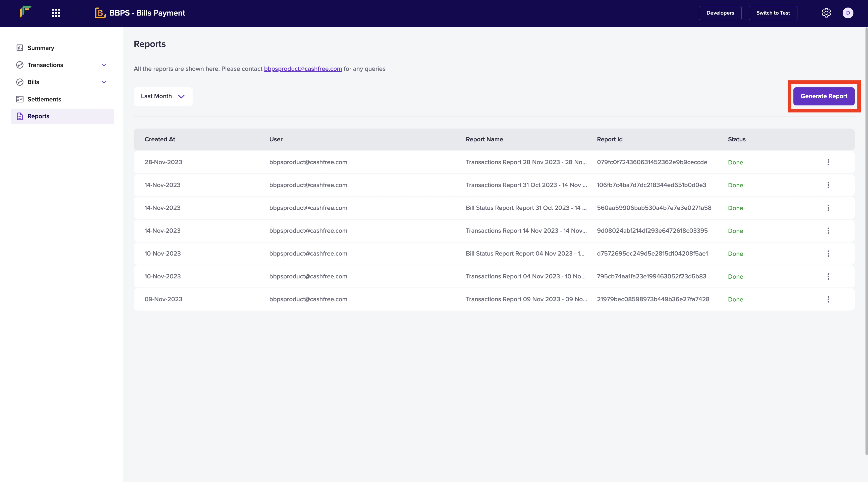Open kebab menu for report 9d08024abf
The width and height of the screenshot is (868, 482).
click(x=828, y=231)
